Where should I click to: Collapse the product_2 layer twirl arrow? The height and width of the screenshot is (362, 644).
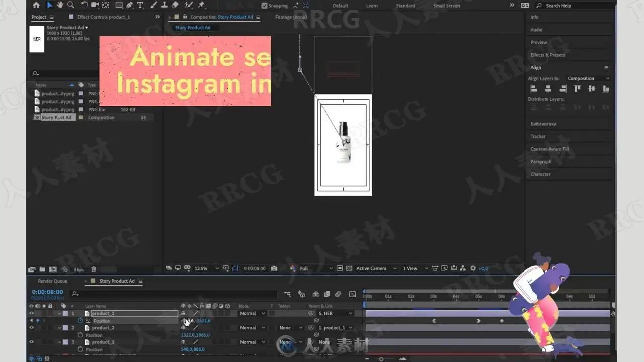59,328
